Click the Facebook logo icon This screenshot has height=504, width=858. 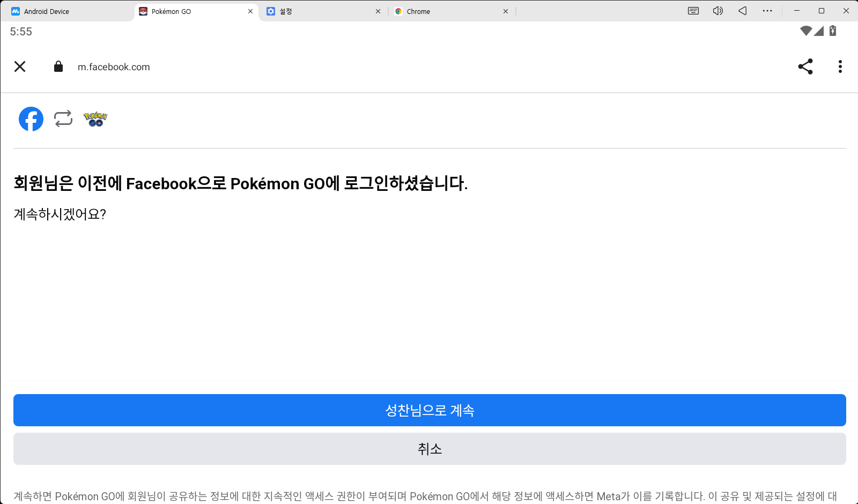tap(31, 119)
